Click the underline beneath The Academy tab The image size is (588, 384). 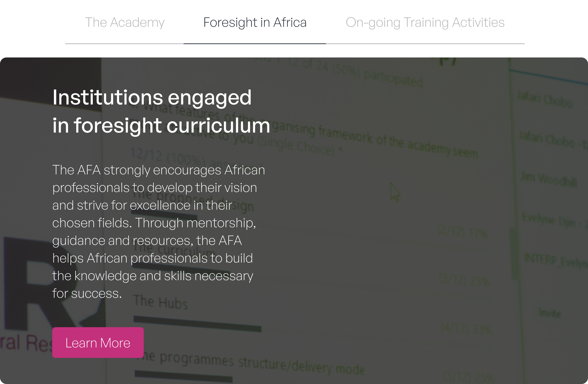pyautogui.click(x=124, y=44)
